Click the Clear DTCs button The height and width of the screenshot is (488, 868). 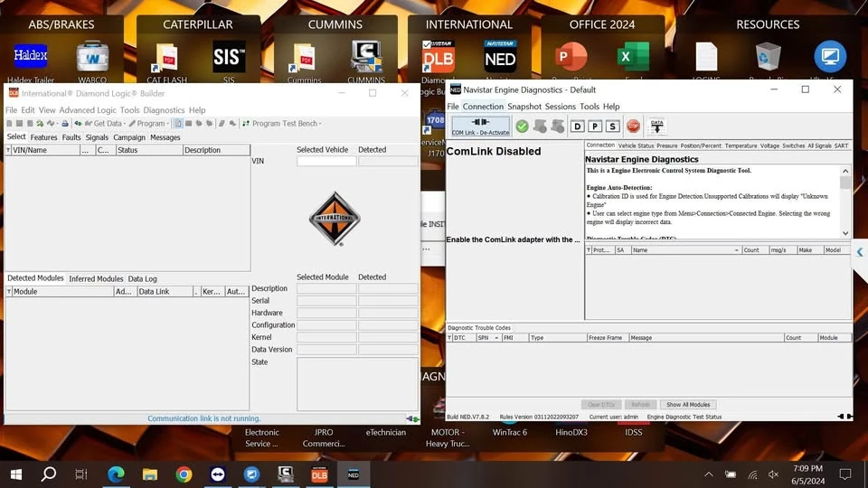601,405
